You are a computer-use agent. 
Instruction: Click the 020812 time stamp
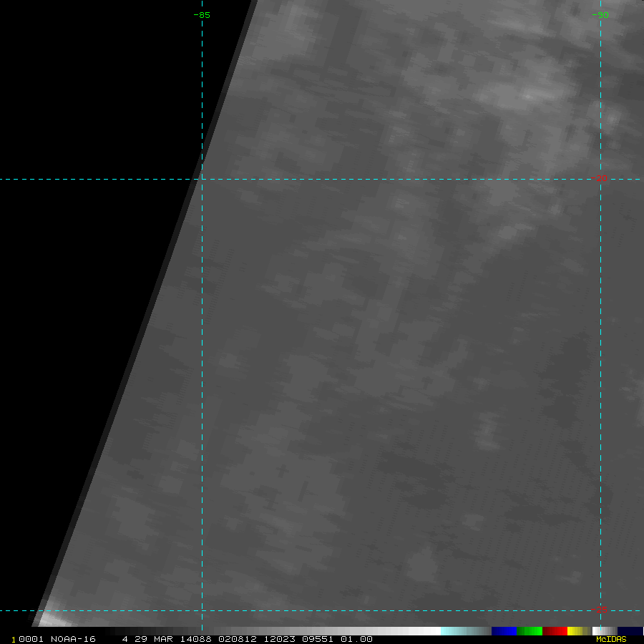234,639
